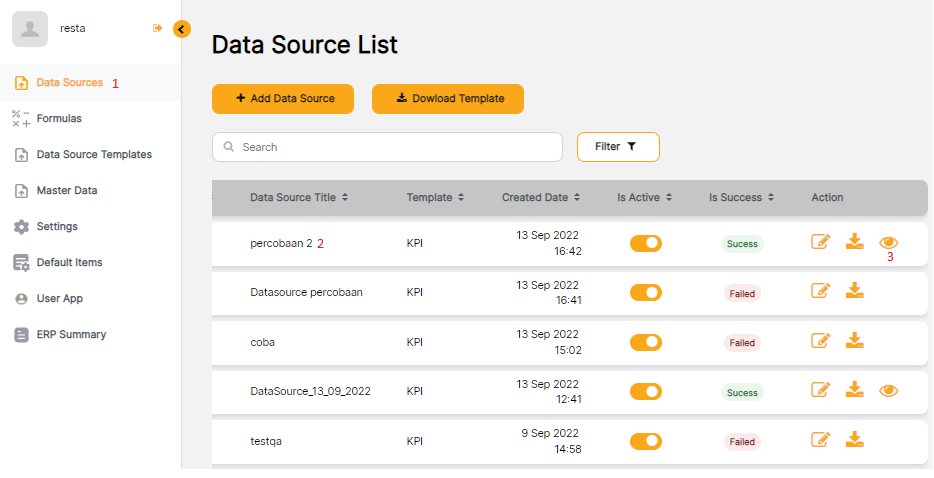Click logout icon next to resta username
The height and width of the screenshot is (478, 934).
click(157, 29)
